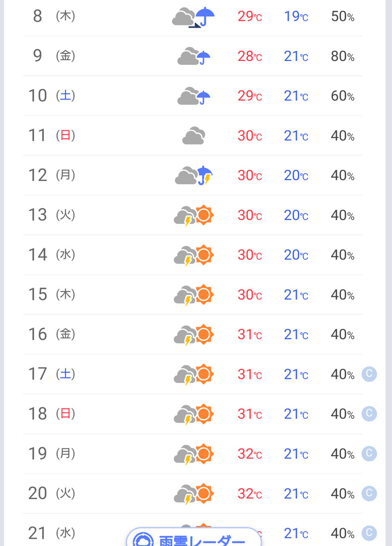Select the row for day 14 (水)
The width and height of the screenshot is (392, 546).
(193, 255)
